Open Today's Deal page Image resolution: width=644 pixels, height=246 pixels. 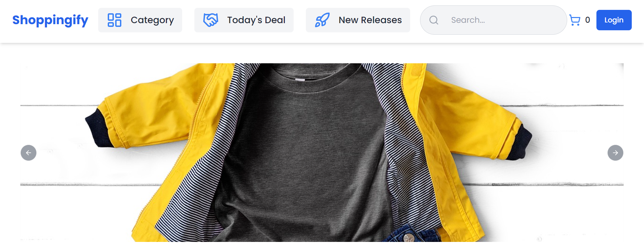[256, 20]
